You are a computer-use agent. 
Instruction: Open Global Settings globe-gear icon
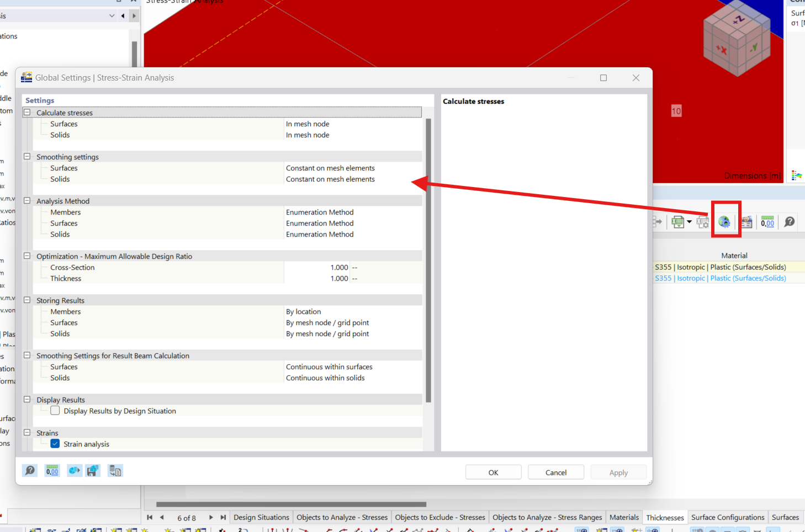[x=724, y=222]
